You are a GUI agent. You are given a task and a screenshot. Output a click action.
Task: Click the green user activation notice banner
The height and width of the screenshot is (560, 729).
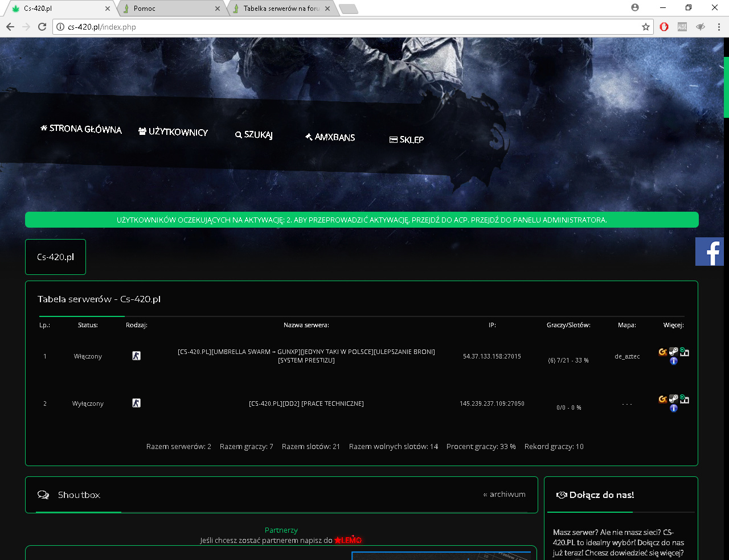362,220
